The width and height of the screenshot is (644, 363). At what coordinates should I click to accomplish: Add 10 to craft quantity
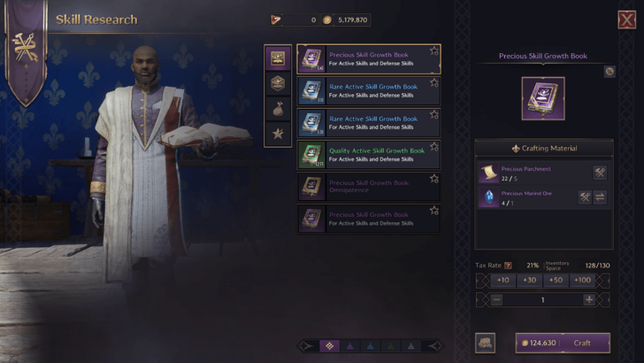point(502,281)
